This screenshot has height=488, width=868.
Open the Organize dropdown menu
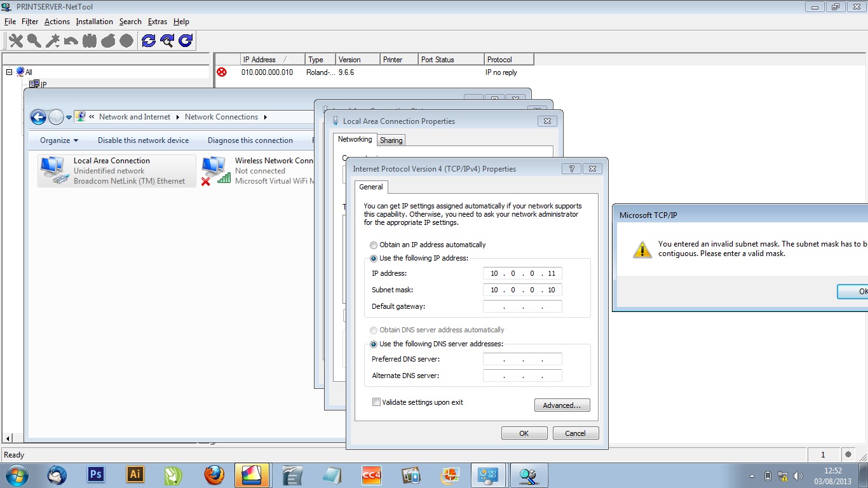click(x=59, y=140)
